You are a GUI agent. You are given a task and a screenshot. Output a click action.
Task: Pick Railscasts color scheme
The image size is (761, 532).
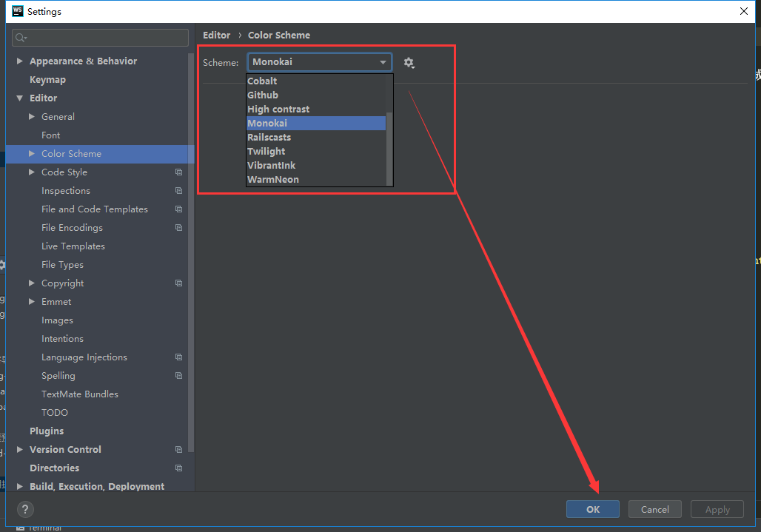point(316,137)
